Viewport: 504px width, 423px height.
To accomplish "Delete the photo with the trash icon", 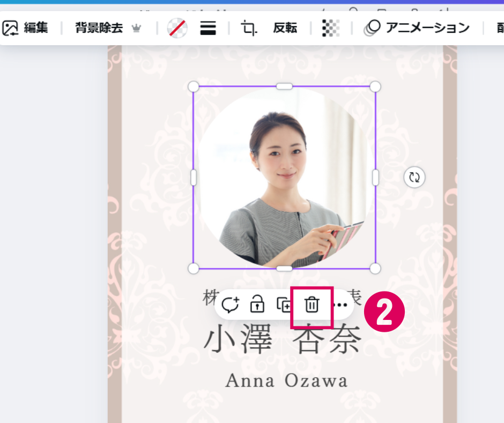I will coord(312,305).
